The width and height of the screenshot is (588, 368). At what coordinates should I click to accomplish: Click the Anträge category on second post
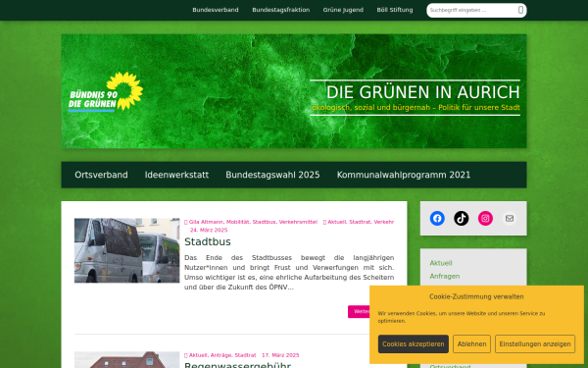[x=220, y=355]
